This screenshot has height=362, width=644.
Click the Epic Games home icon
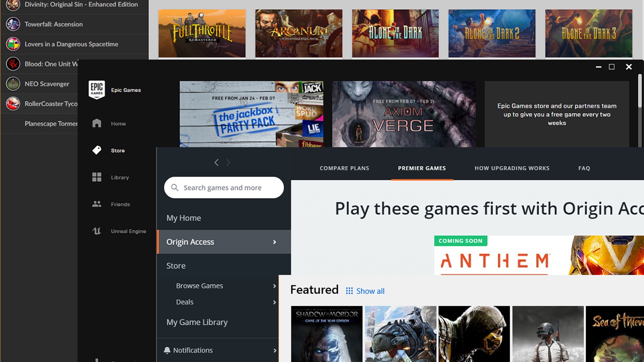[97, 123]
